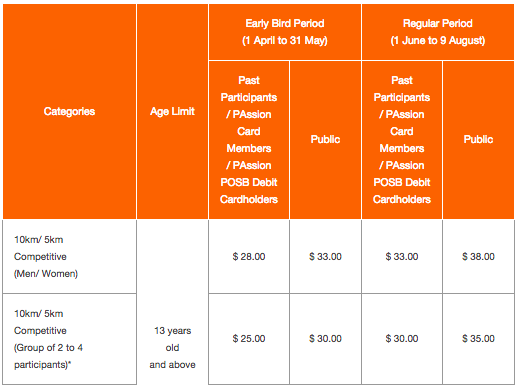Select Regular Past Participants $ 33.00 cell
Screen dimensions: 517x385
coord(402,256)
